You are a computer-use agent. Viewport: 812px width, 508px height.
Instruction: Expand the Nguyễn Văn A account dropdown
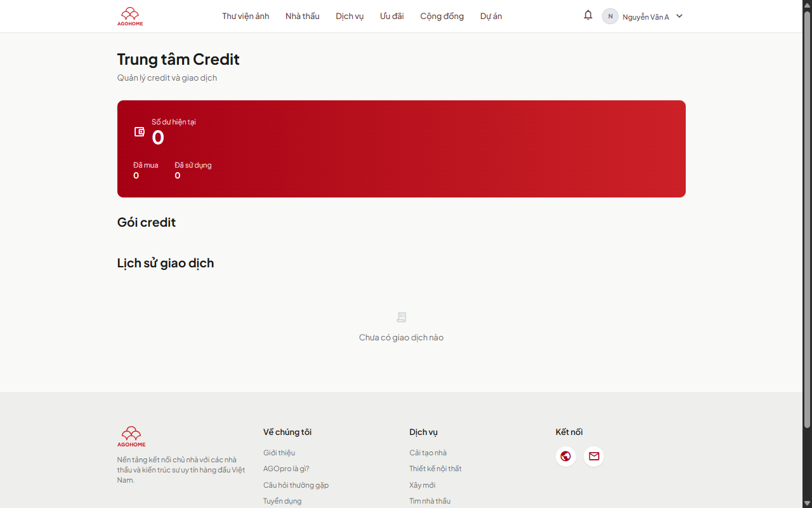tap(679, 17)
